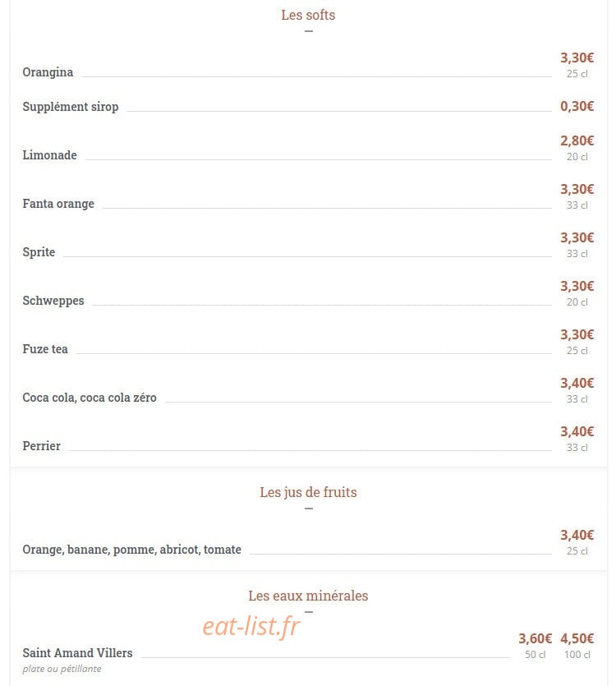616x686 pixels.
Task: Select the Orangina menu item
Action: point(48,72)
